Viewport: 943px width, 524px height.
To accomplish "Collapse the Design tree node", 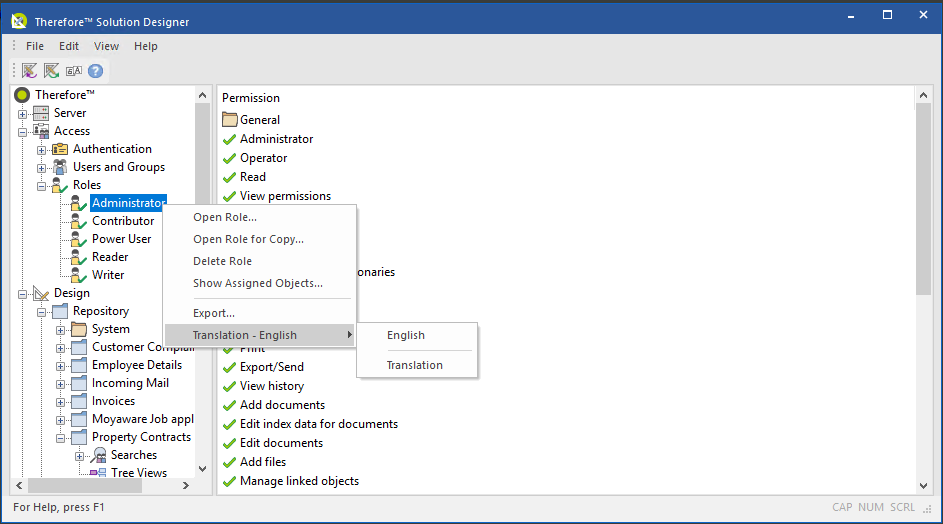I will point(22,294).
